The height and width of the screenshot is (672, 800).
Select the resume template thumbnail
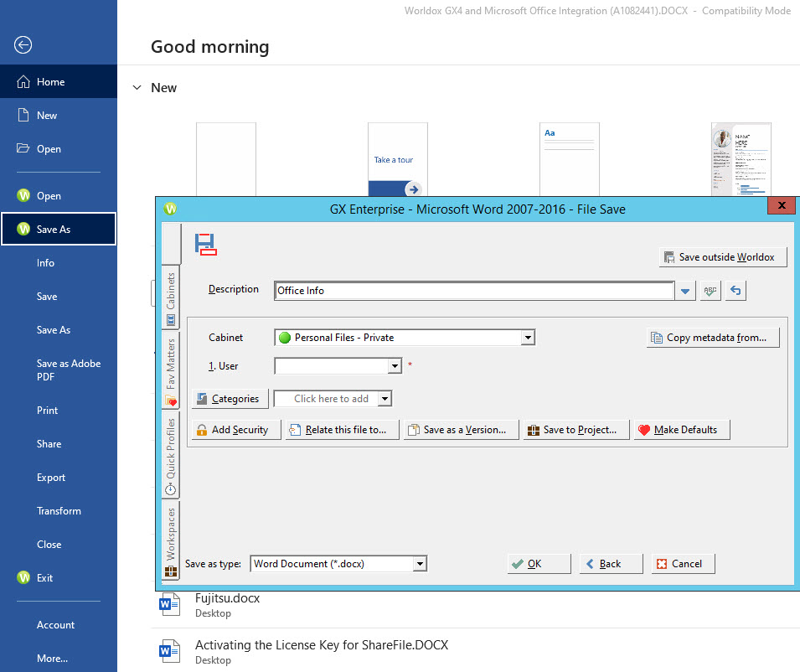point(741,159)
